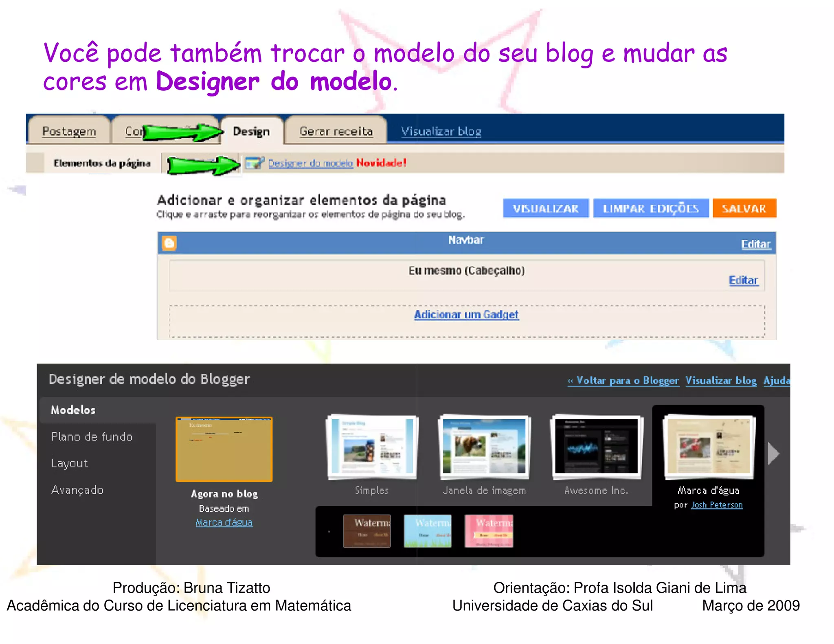
Task: Click Voltar para o Blogger link
Action: point(623,381)
